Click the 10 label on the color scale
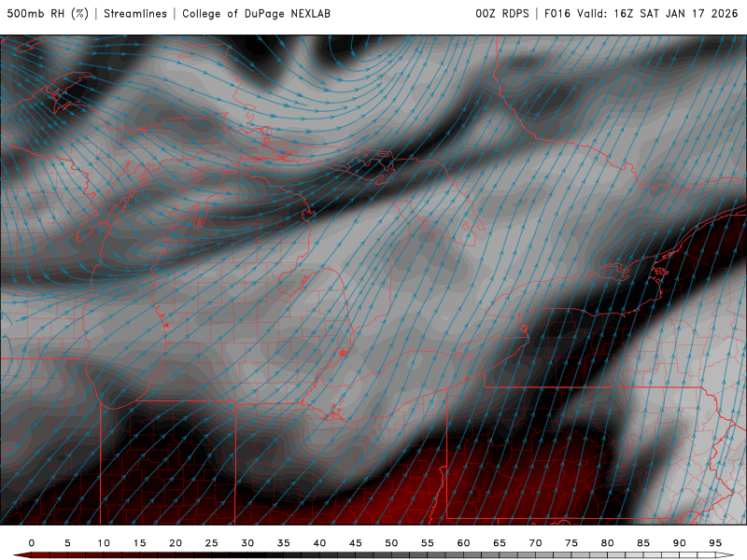747x560 pixels. tap(104, 543)
